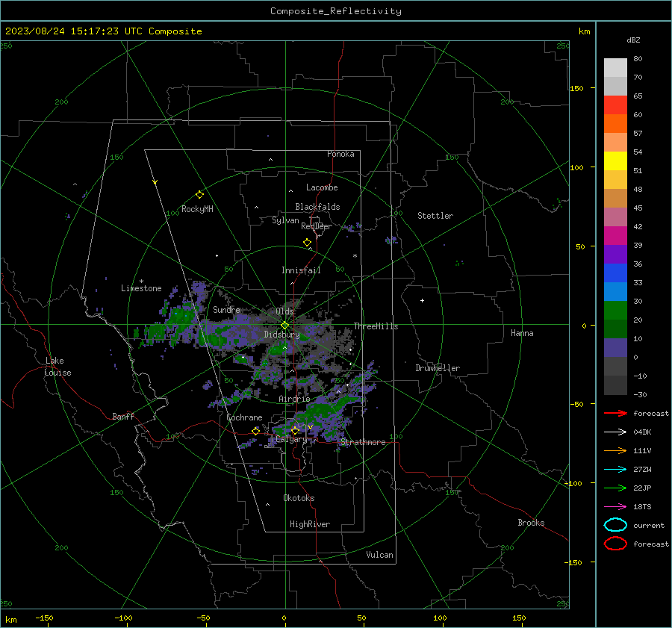
Task: Click the Stettler city label
Action: 435,216
